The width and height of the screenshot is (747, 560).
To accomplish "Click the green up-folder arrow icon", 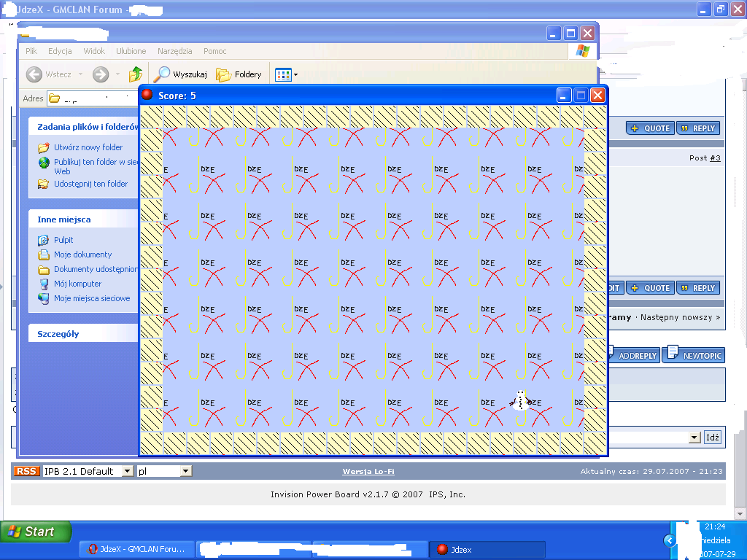I will click(136, 74).
